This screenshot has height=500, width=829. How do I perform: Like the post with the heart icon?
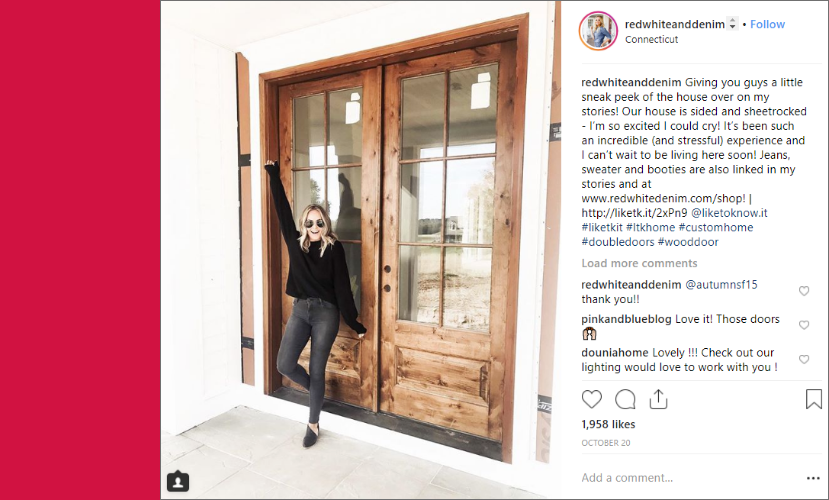pos(592,399)
